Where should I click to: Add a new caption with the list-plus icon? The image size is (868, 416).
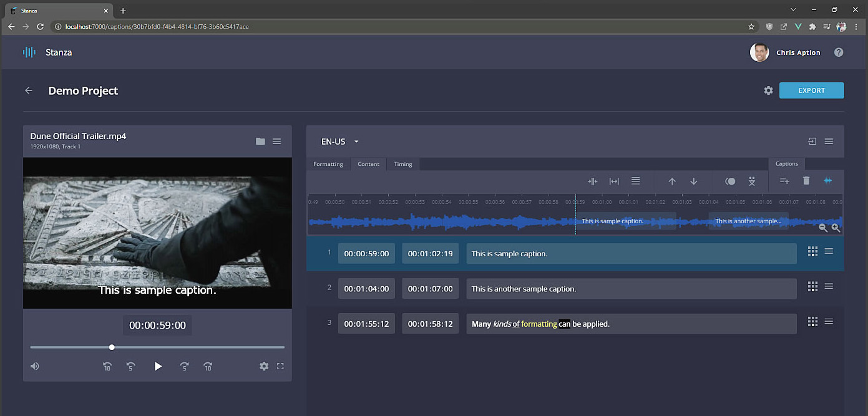(784, 181)
